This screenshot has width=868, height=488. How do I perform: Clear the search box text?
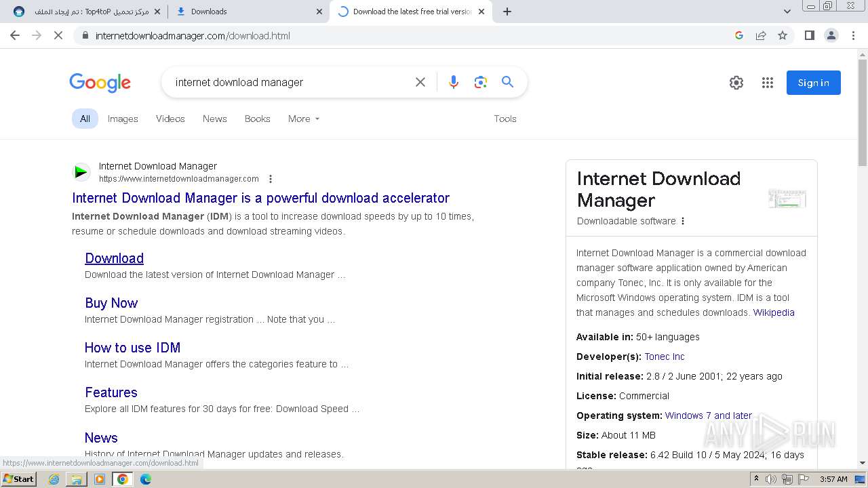tap(420, 82)
